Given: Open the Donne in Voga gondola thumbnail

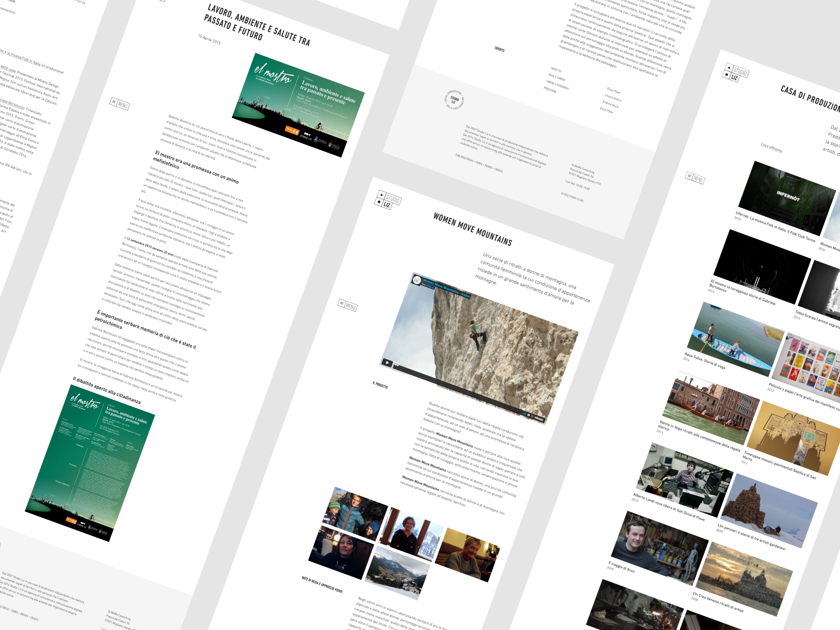Looking at the screenshot, I should pyautogui.click(x=711, y=407).
